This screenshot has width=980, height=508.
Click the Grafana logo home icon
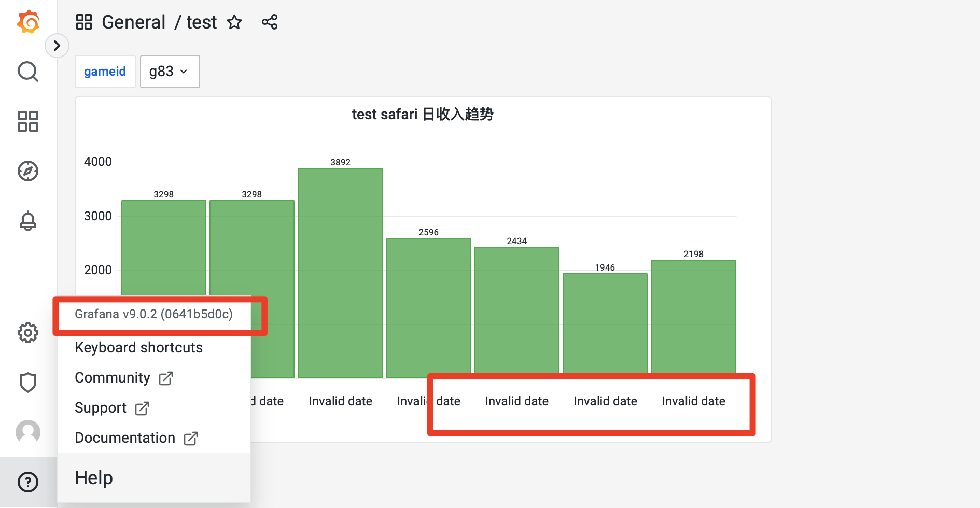point(28,22)
